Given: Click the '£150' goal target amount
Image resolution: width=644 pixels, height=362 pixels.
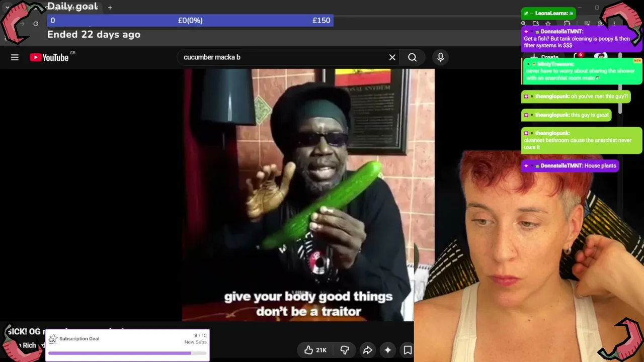Looking at the screenshot, I should click(321, 21).
